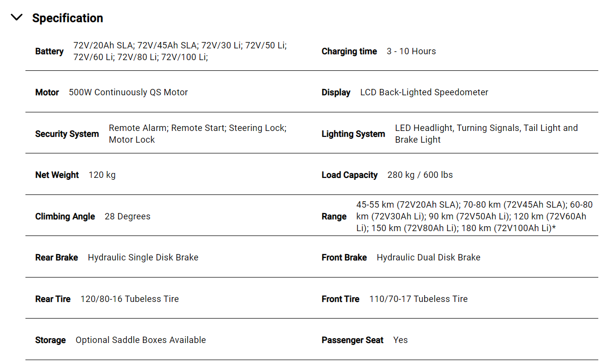The image size is (612, 364).
Task: Click the Load Capacity value
Action: (420, 175)
